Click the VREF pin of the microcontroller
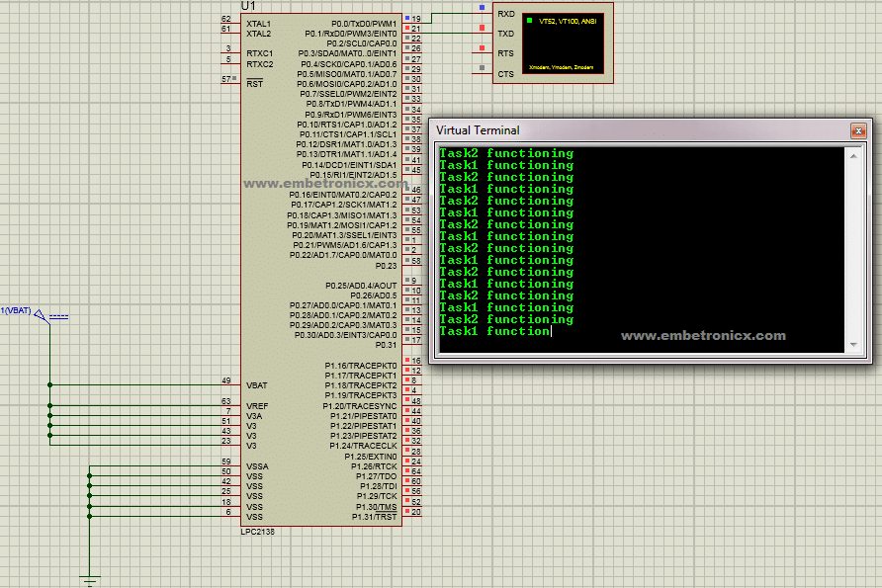This screenshot has height=588, width=882. [x=255, y=405]
